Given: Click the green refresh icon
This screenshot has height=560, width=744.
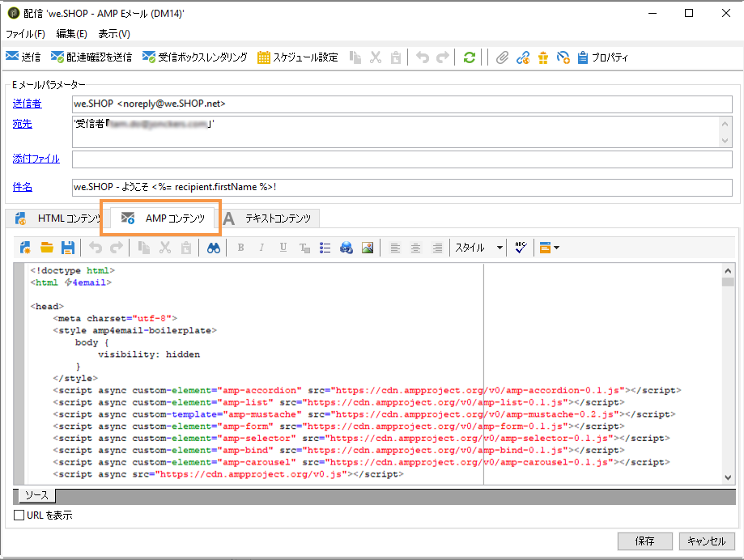Looking at the screenshot, I should pos(470,57).
